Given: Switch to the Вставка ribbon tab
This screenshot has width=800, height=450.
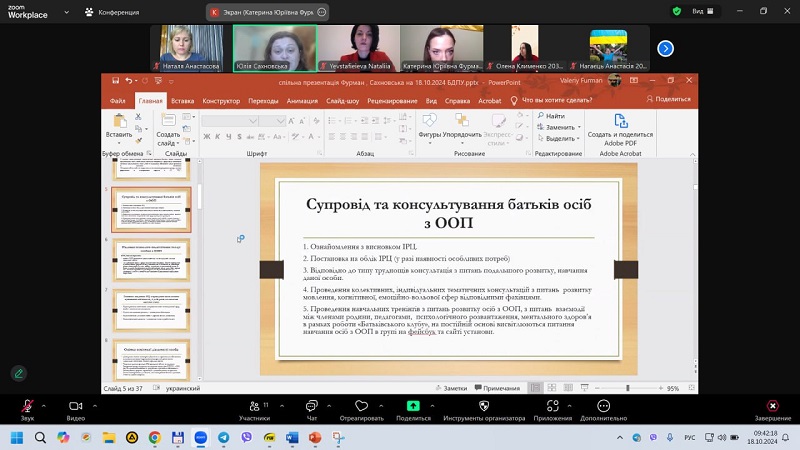Looking at the screenshot, I should click(183, 101).
